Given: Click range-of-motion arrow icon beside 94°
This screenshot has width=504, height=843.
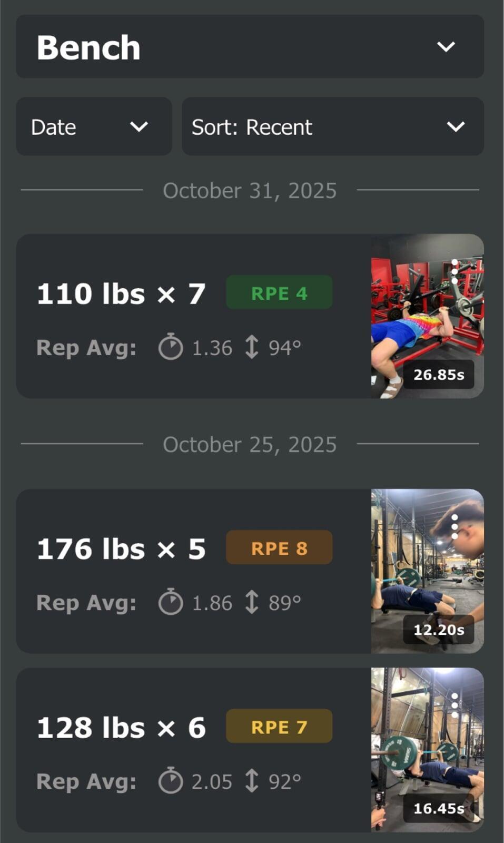Looking at the screenshot, I should [x=252, y=347].
